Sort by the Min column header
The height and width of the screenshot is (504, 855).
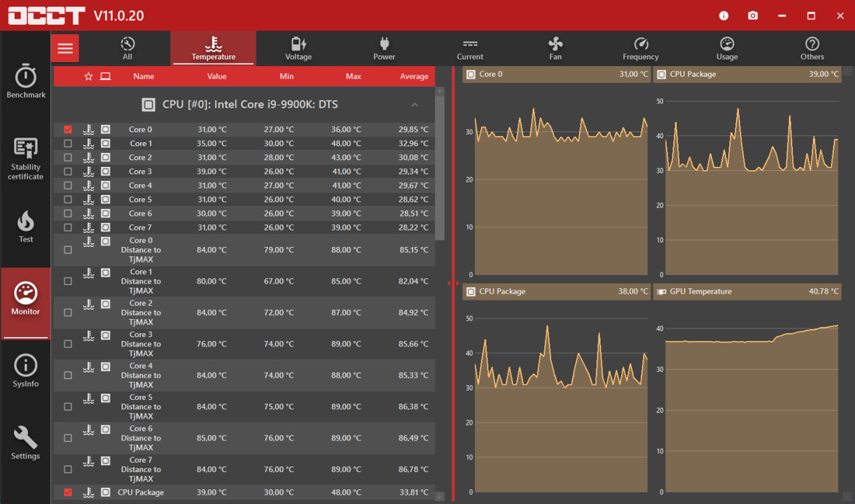pos(287,76)
